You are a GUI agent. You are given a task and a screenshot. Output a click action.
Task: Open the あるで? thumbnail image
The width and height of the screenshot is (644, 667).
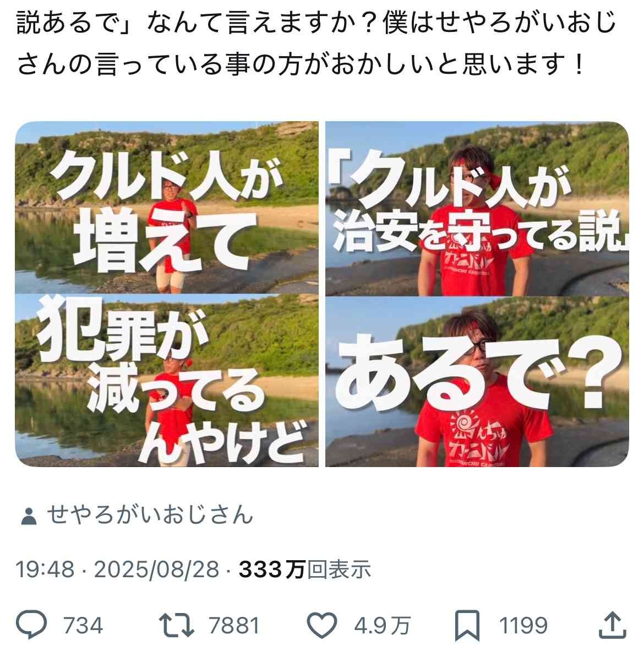477,382
